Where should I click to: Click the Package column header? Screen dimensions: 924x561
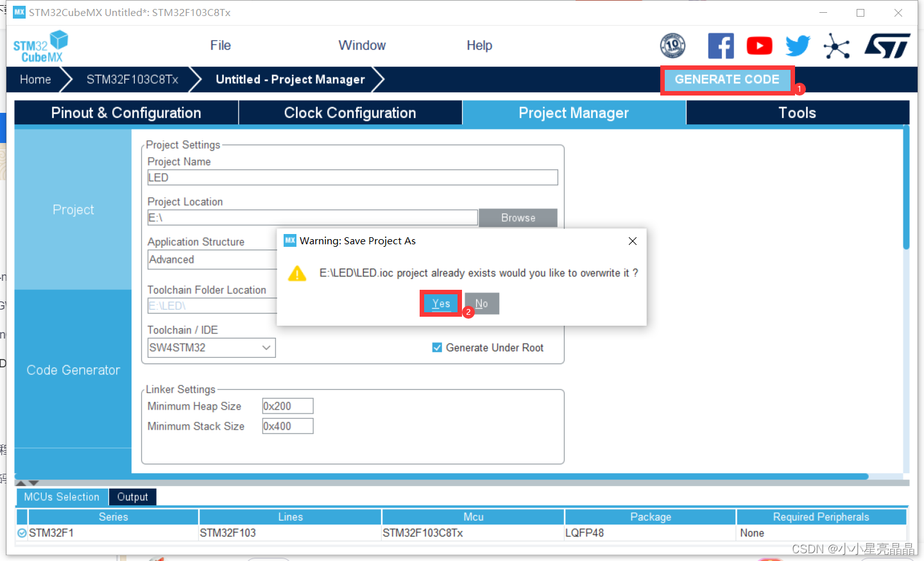(x=651, y=517)
